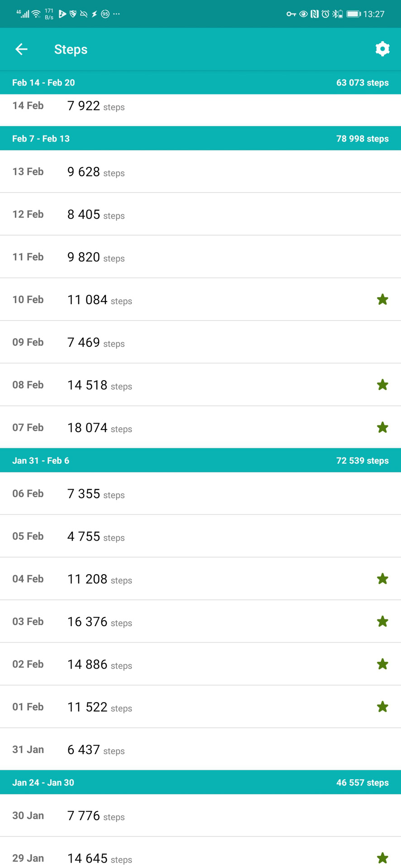Tap the Steps title in the header

pos(71,49)
